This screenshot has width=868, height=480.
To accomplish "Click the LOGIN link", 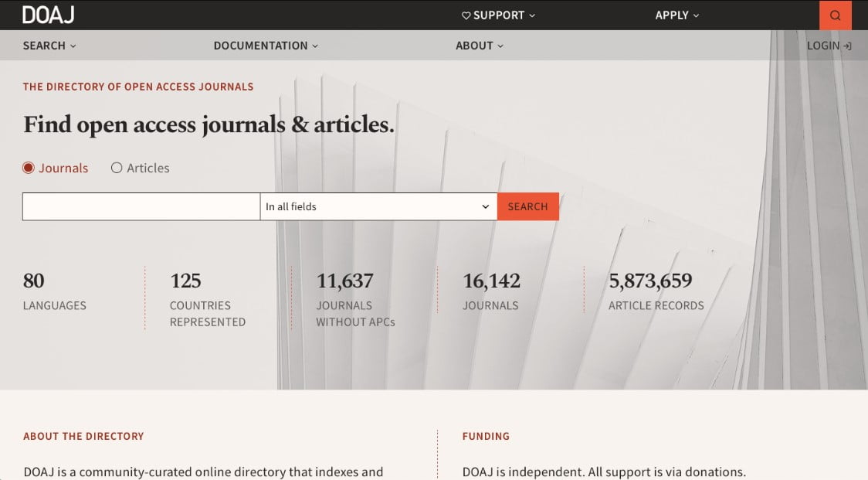I will pos(823,46).
